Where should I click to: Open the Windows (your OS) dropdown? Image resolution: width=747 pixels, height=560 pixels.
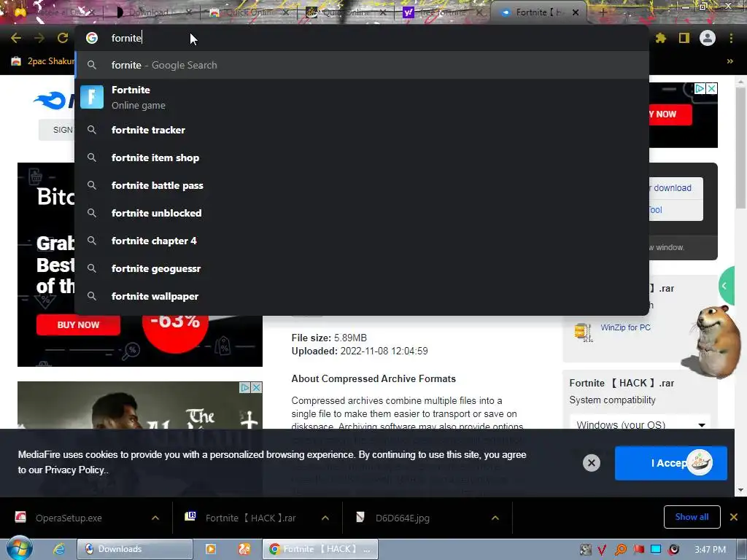click(640, 424)
